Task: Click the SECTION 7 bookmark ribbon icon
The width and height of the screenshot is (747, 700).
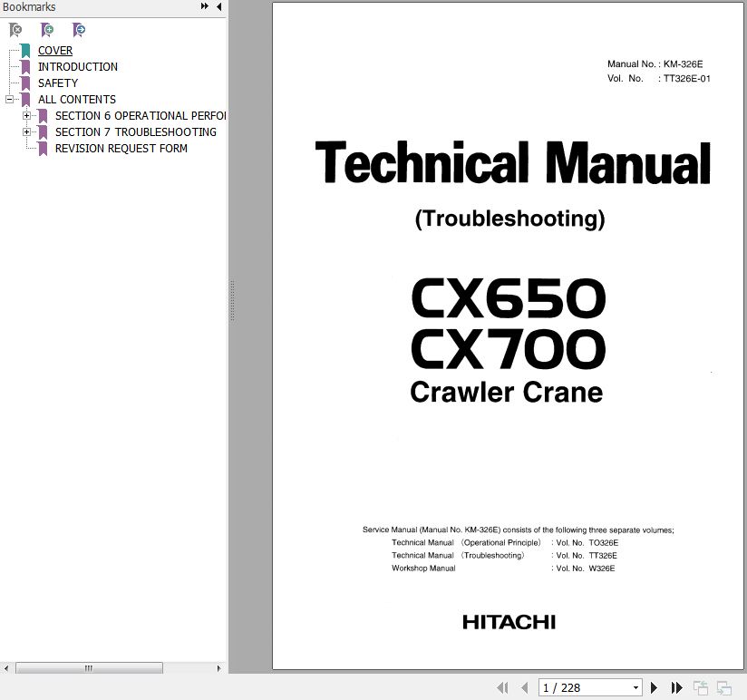Action: [43, 132]
